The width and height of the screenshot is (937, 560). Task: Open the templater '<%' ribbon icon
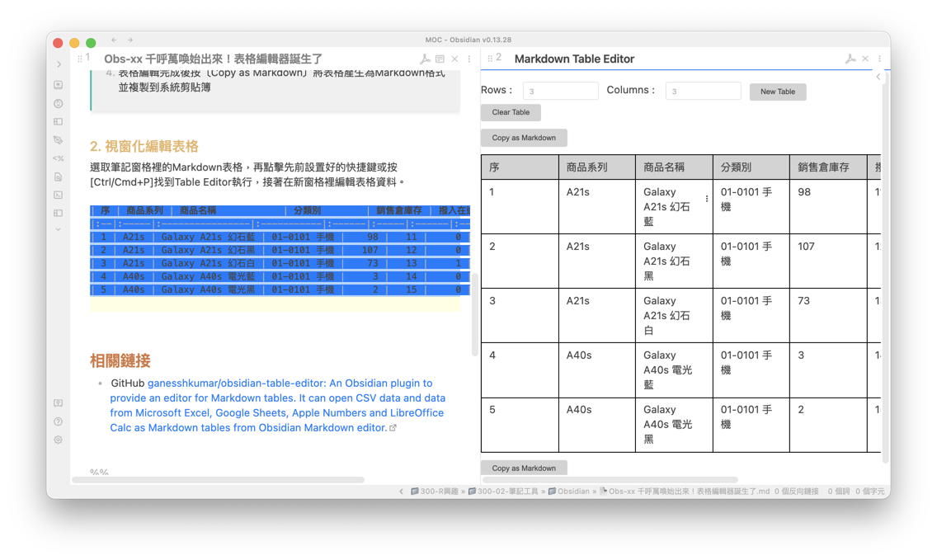pos(58,158)
